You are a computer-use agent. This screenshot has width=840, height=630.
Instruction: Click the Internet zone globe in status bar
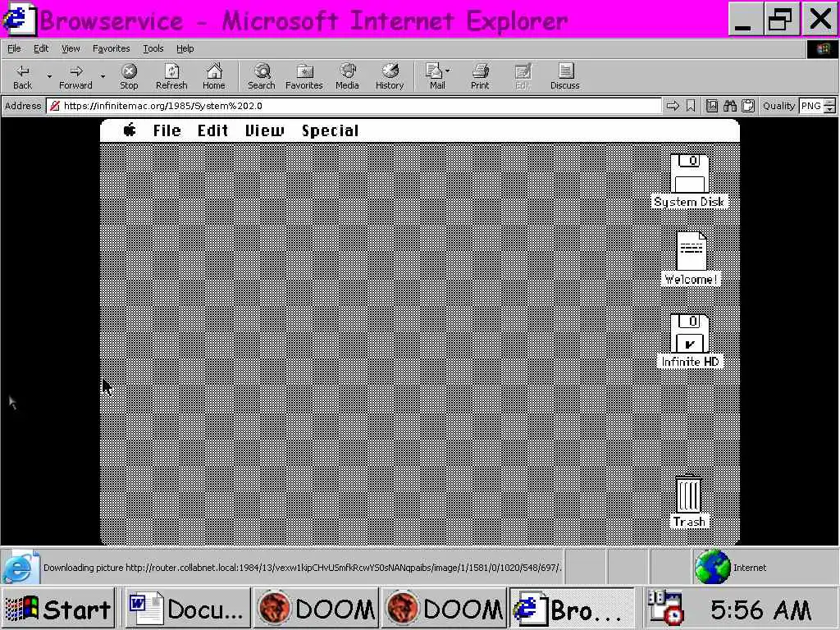713,567
